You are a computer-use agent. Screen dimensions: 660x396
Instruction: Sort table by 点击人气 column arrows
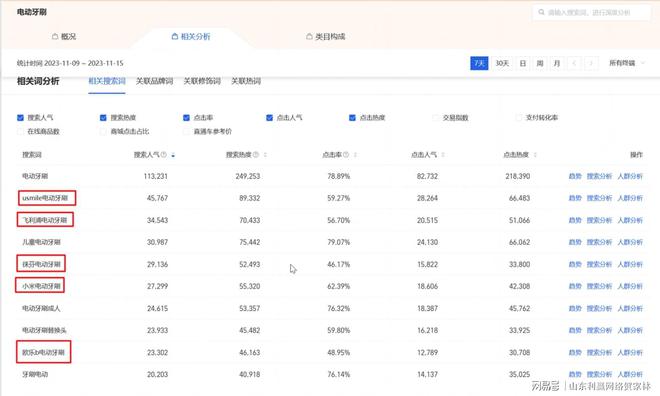point(443,155)
